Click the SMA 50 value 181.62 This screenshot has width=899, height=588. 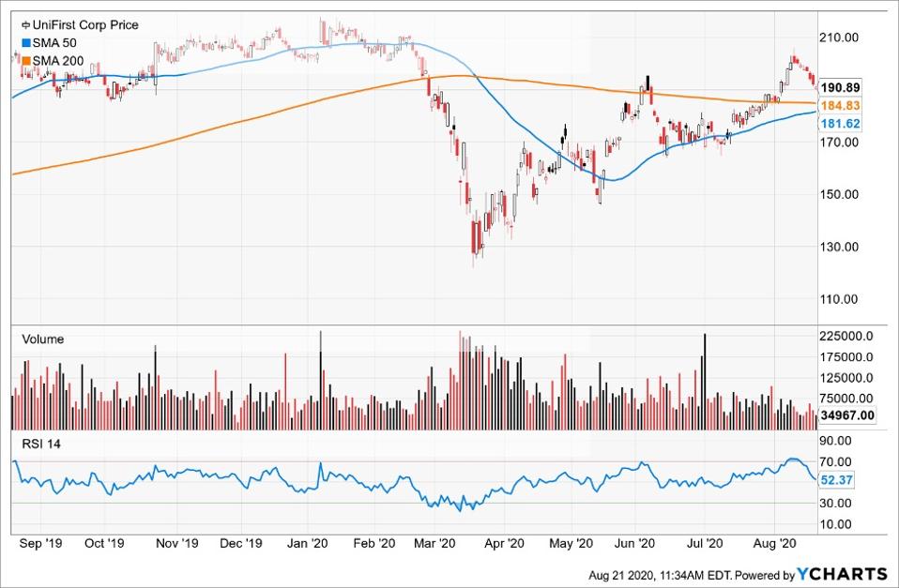pos(840,123)
